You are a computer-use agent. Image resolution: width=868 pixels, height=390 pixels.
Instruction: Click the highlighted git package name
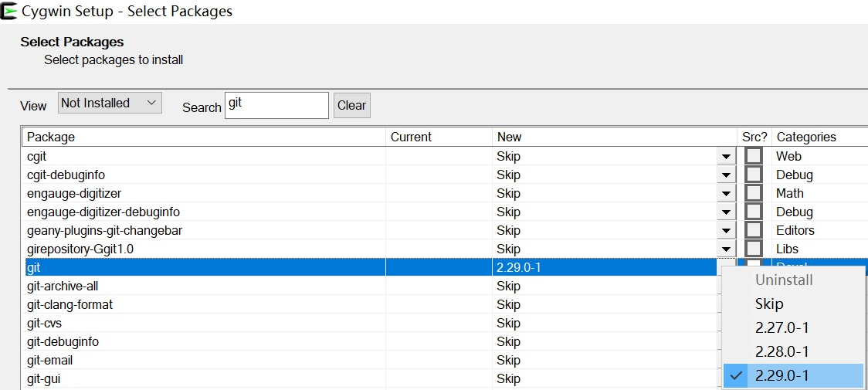[x=34, y=267]
